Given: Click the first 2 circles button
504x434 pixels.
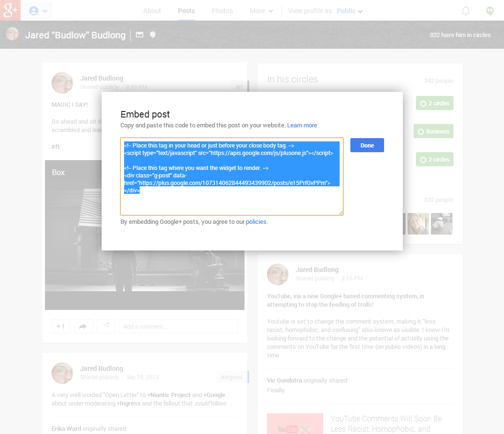Looking at the screenshot, I should pyautogui.click(x=435, y=103).
